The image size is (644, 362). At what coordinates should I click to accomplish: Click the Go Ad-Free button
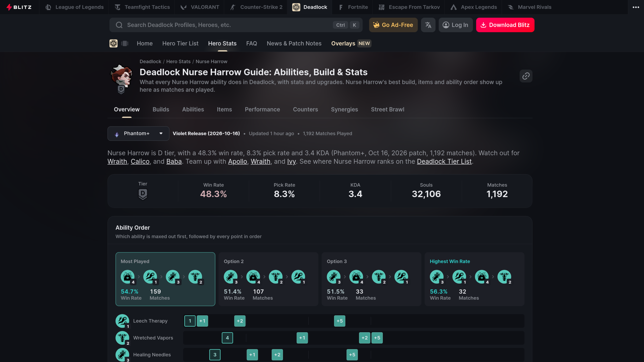[393, 25]
